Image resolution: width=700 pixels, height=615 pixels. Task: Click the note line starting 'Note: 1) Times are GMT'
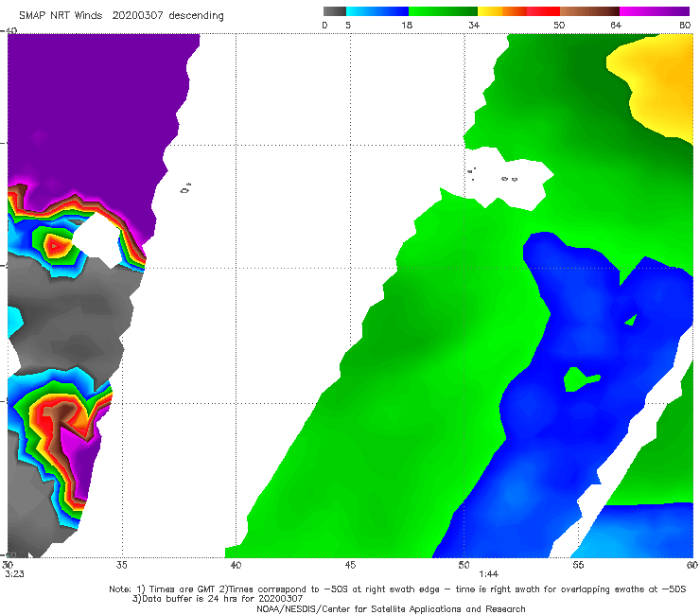click(397, 589)
